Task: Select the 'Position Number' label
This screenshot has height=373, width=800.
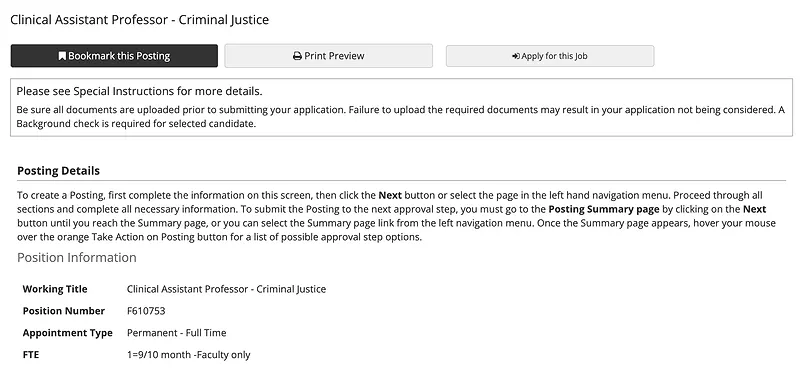Action: coord(64,311)
